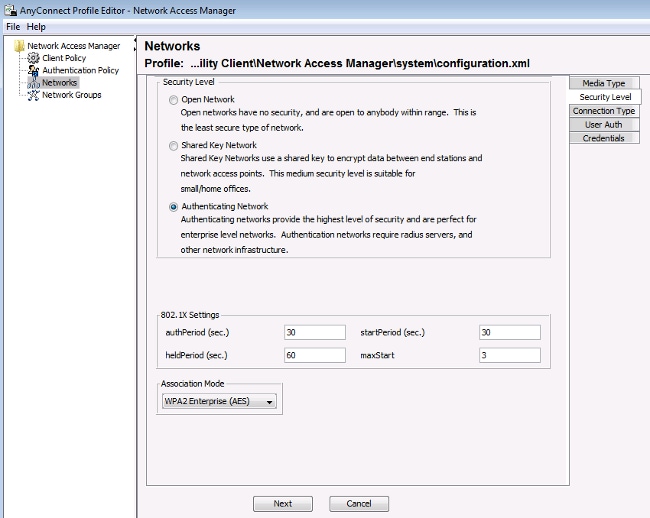Select the Networks tree item
Viewport: 650px width, 518px height.
[x=60, y=82]
